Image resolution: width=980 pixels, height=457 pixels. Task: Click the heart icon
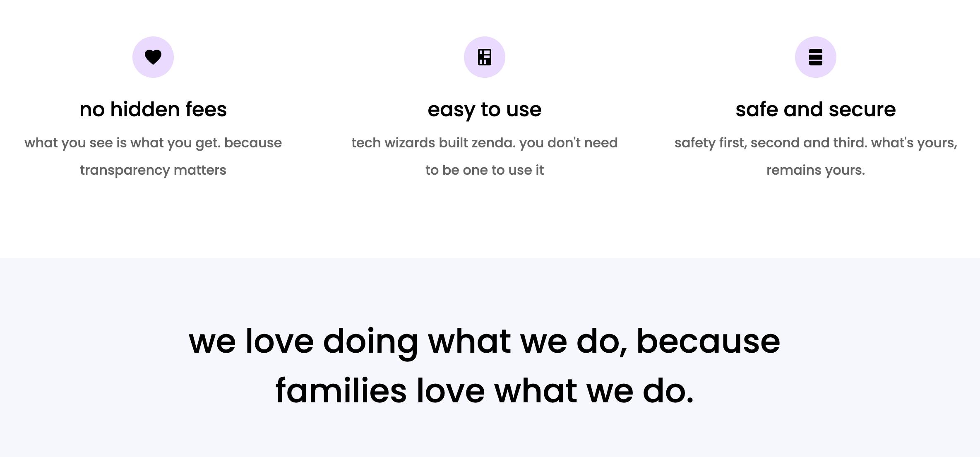pos(153,57)
